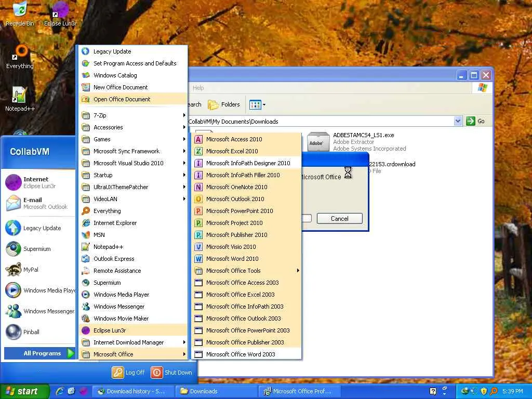Expand the Games submenu
The height and width of the screenshot is (399, 532).
click(134, 139)
